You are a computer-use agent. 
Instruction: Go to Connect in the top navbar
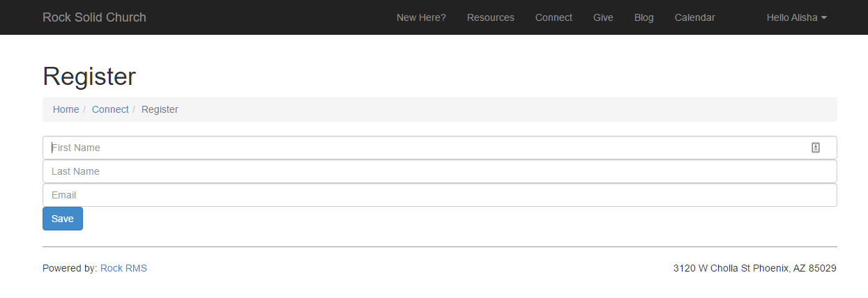click(554, 17)
